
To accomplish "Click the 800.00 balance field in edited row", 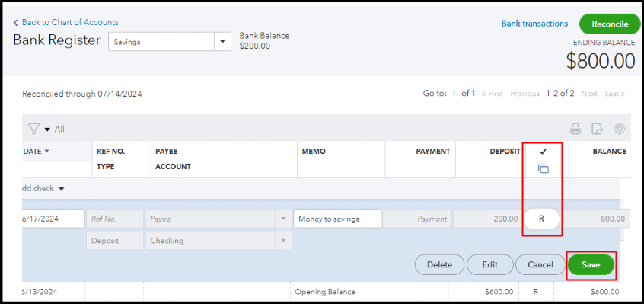I will (x=595, y=219).
